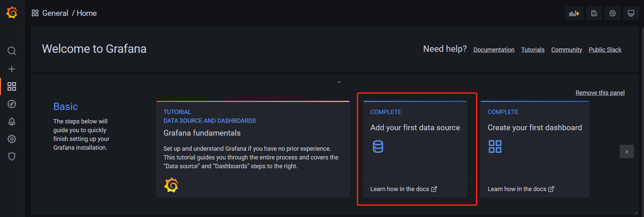Click the General breadcrumb
This screenshot has height=217, width=644.
[55, 13]
